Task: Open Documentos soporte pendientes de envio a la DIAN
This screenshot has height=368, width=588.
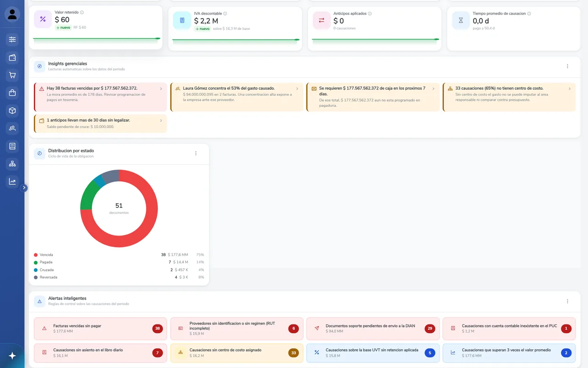Action: pyautogui.click(x=373, y=328)
